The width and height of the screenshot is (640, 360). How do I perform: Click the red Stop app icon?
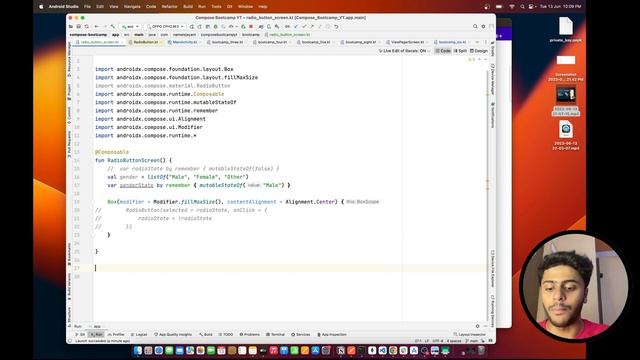click(251, 27)
